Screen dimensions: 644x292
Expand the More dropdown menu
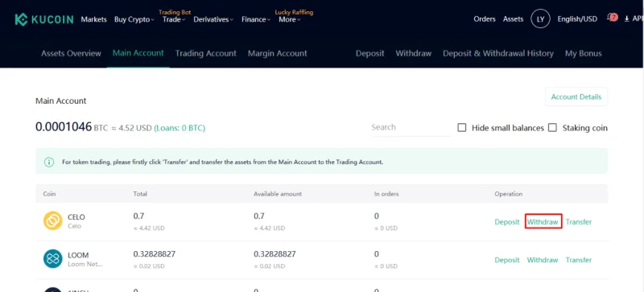(290, 19)
